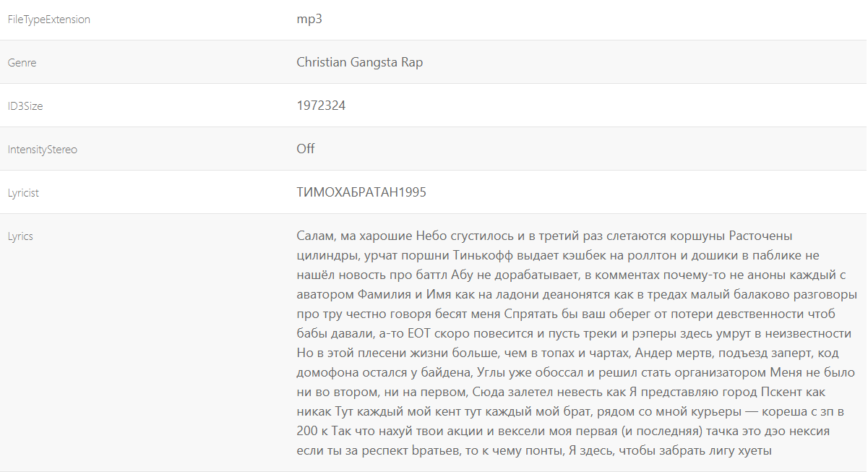The width and height of the screenshot is (868, 472).
Task: Select the 1972324 size value
Action: (x=321, y=106)
